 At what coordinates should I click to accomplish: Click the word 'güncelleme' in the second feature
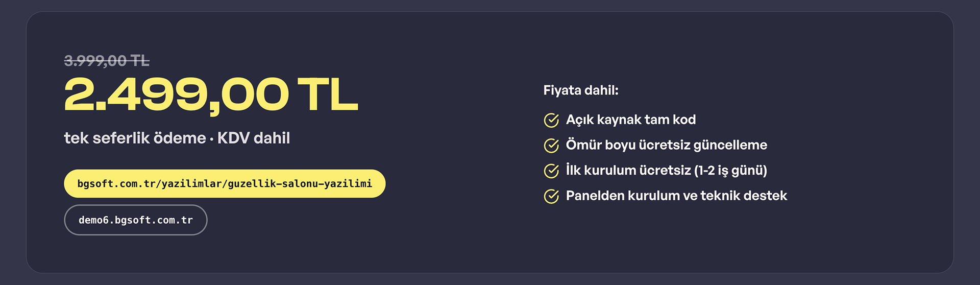(x=730, y=146)
